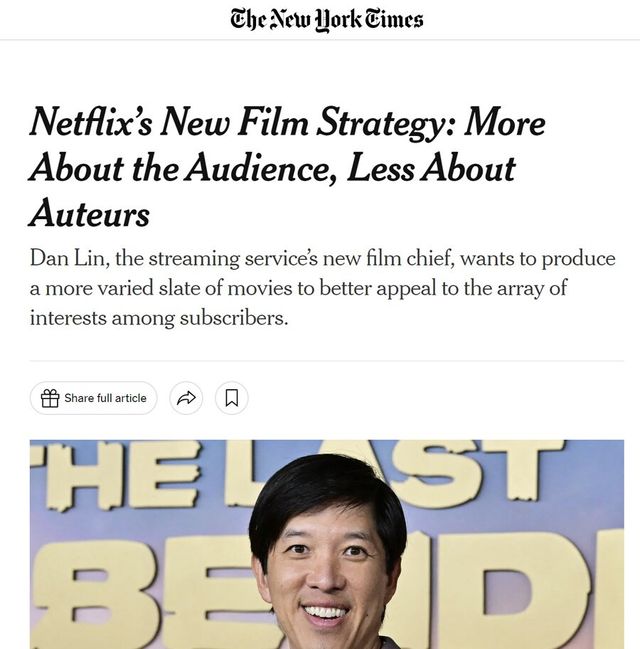Click 'Less About' in the headline
The width and height of the screenshot is (640, 649).
click(431, 168)
